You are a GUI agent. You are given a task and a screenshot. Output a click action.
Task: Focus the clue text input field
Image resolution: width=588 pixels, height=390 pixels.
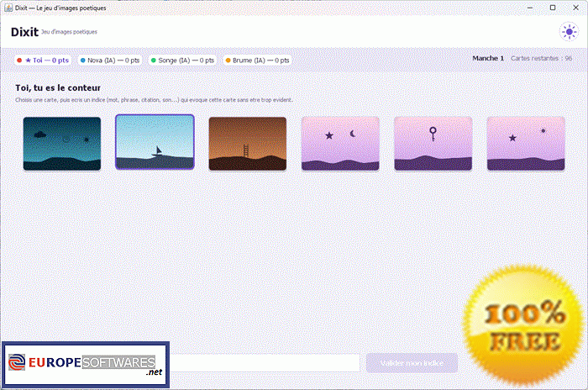coord(265,363)
